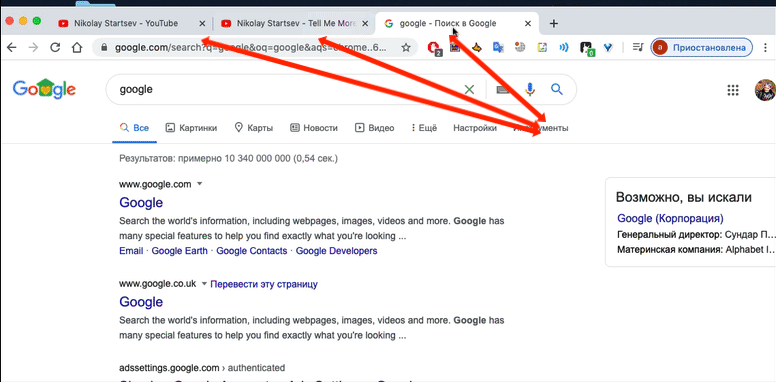Screen dimensions: 776x382
Task: Open the blue sound waves extension
Action: 564,48
